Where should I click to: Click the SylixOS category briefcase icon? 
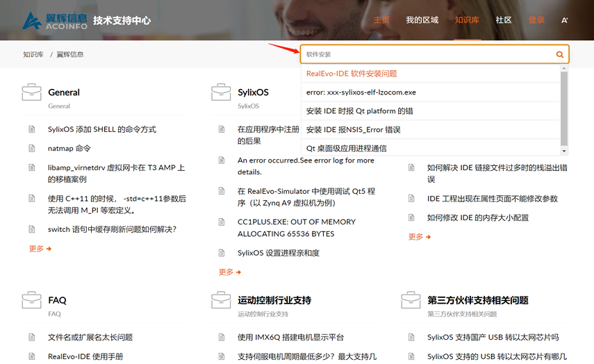click(x=221, y=92)
